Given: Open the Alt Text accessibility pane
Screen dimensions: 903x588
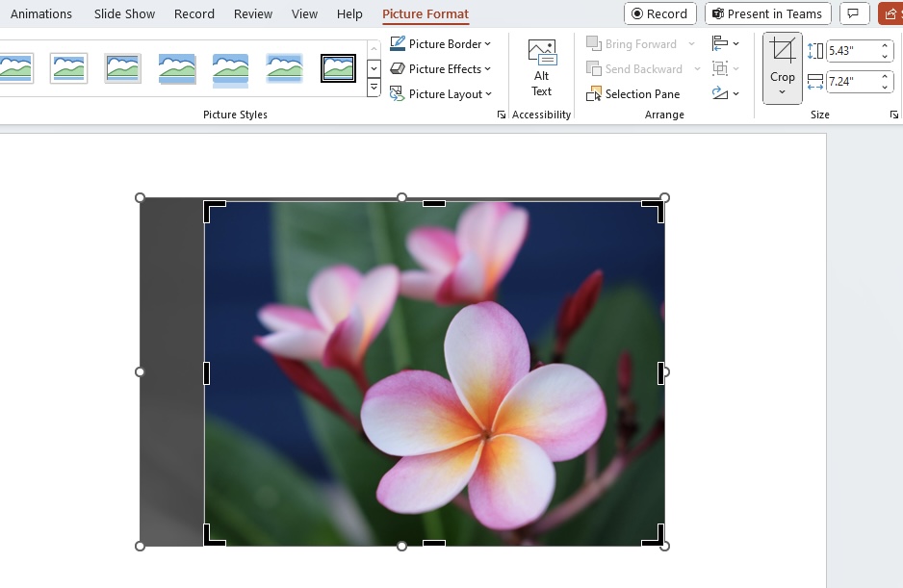Looking at the screenshot, I should click(x=541, y=68).
